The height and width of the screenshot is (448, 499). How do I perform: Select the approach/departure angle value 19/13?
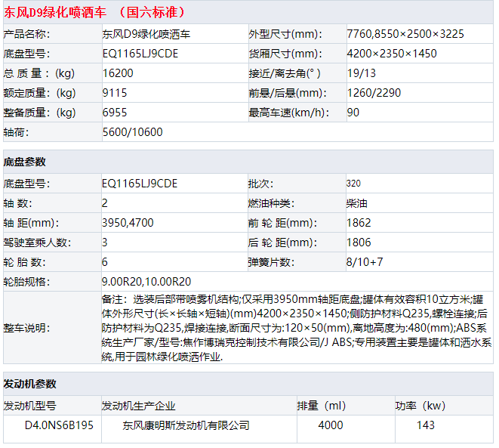(361, 73)
